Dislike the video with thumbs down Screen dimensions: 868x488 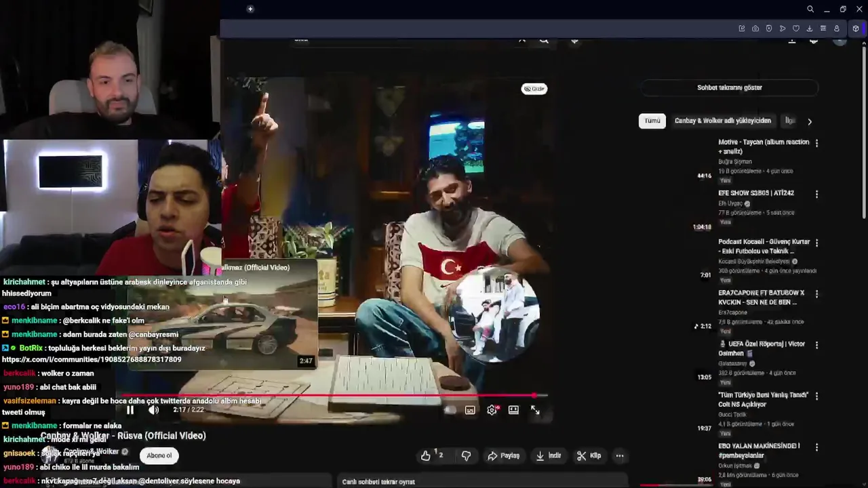point(466,455)
